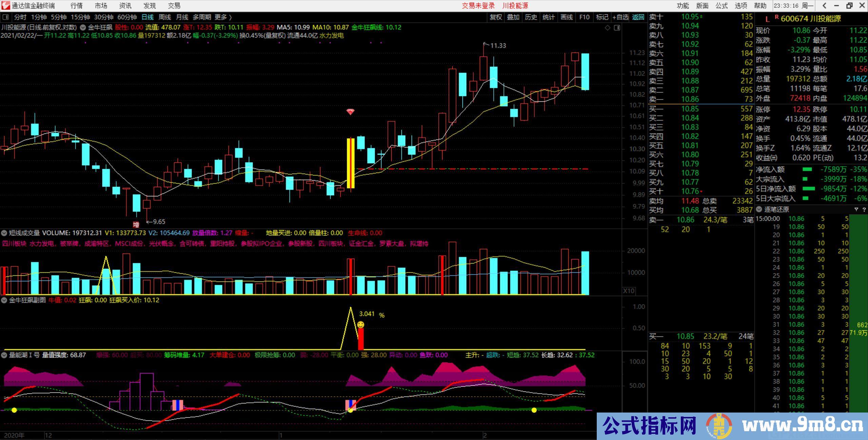Open the 发现 menu
The height and width of the screenshot is (440, 868).
(150, 6)
